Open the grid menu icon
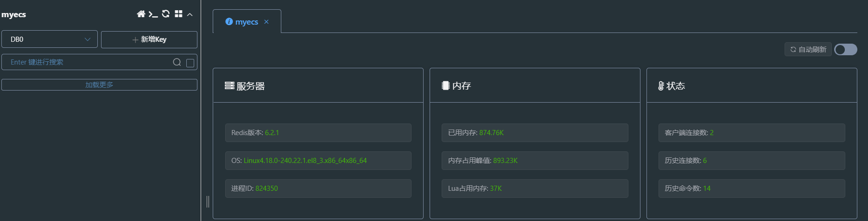868x221 pixels. coord(178,14)
